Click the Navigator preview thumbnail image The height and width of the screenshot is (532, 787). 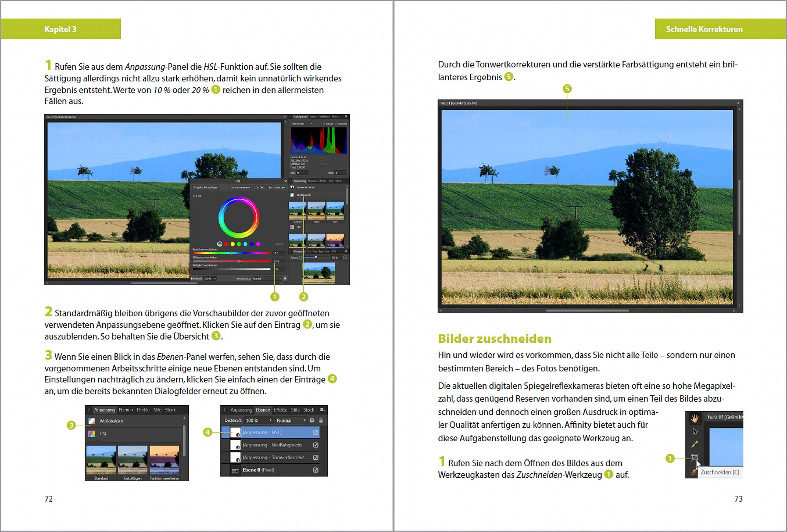[319, 273]
